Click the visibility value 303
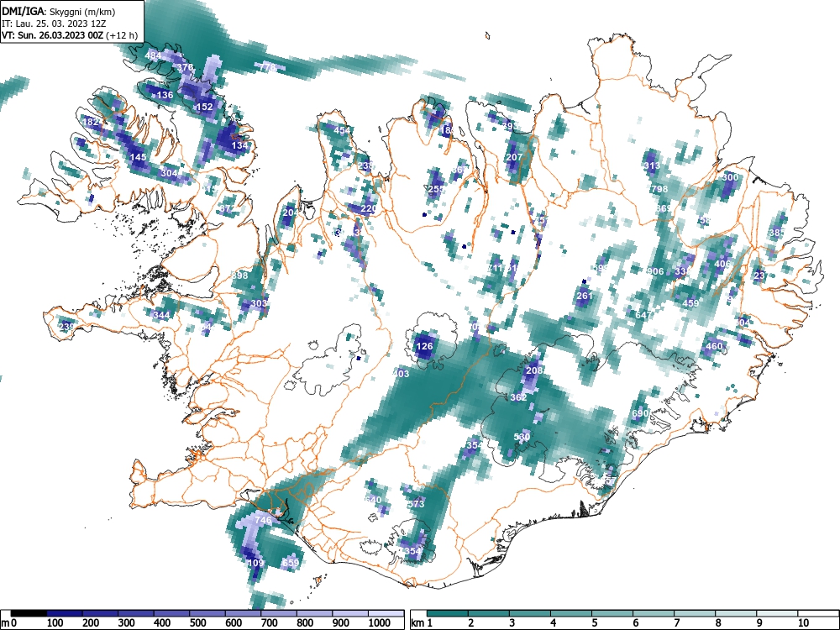The width and height of the screenshot is (840, 630). [x=259, y=303]
